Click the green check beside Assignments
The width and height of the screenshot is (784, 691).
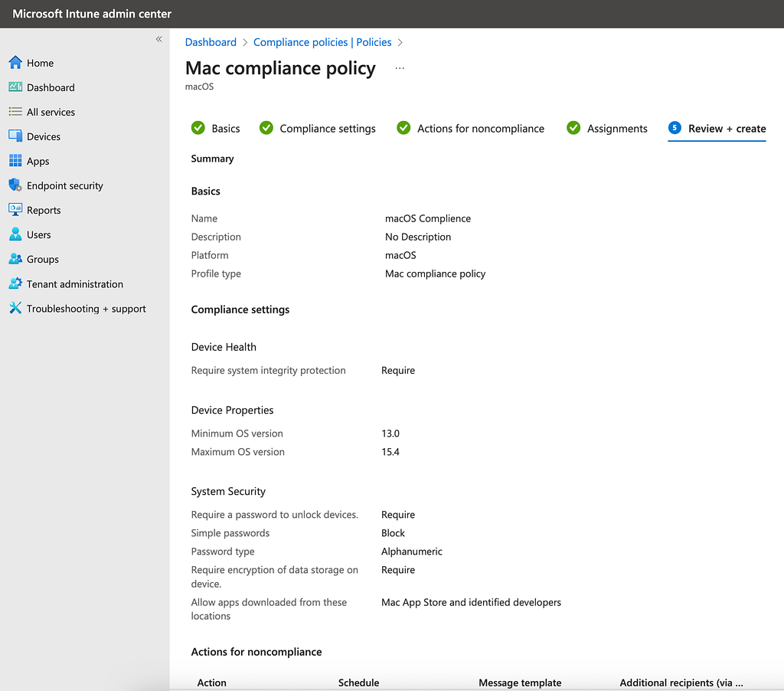tap(573, 128)
